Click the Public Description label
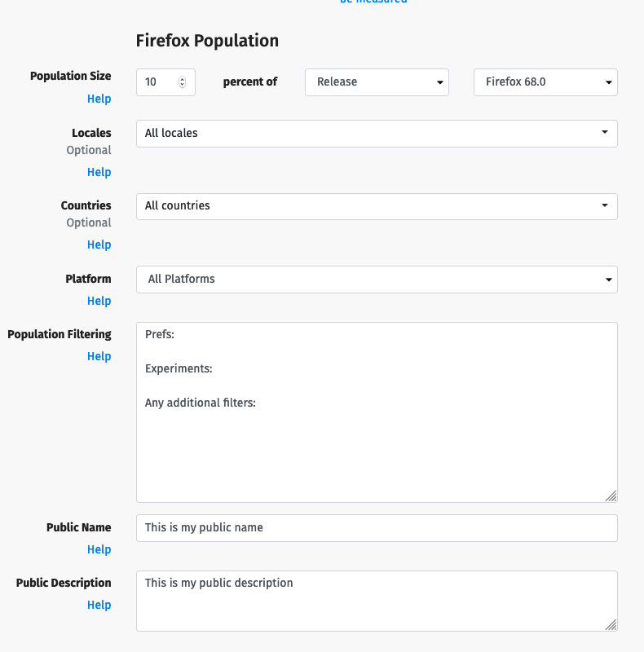The width and height of the screenshot is (644, 652). (x=64, y=583)
